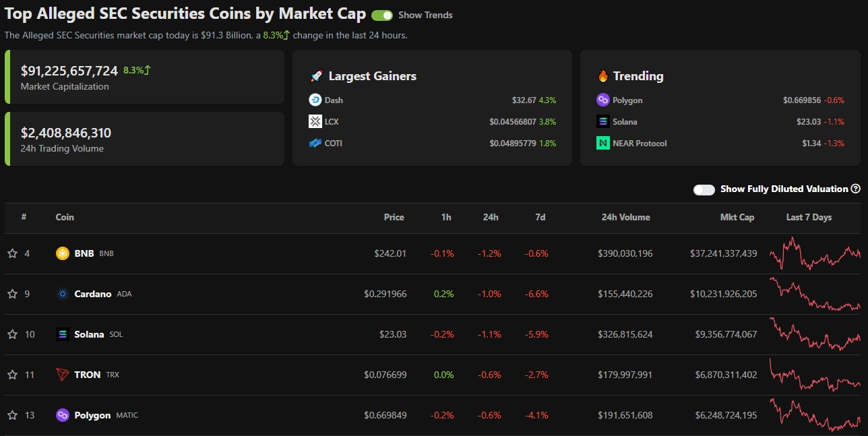This screenshot has width=868, height=436.
Task: Star BNB as a favorite coin
Action: tap(12, 253)
